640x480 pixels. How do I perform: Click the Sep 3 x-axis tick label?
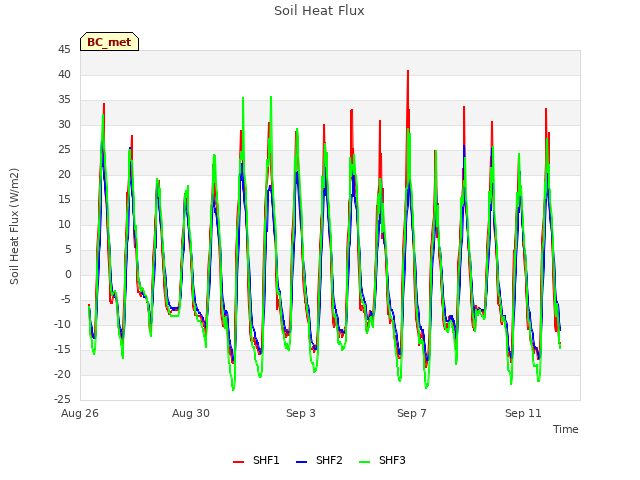(x=301, y=413)
